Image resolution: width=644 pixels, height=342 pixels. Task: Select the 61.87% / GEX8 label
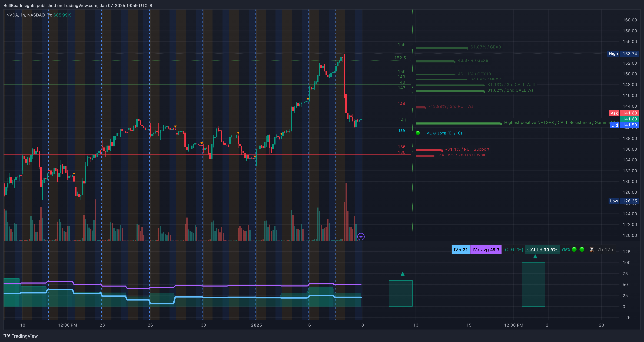click(x=486, y=47)
